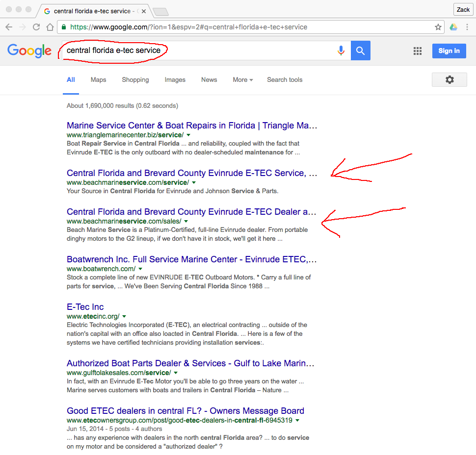
Task: Expand arrow beside beachmarineservice.com/sales/ URL
Action: point(186,222)
